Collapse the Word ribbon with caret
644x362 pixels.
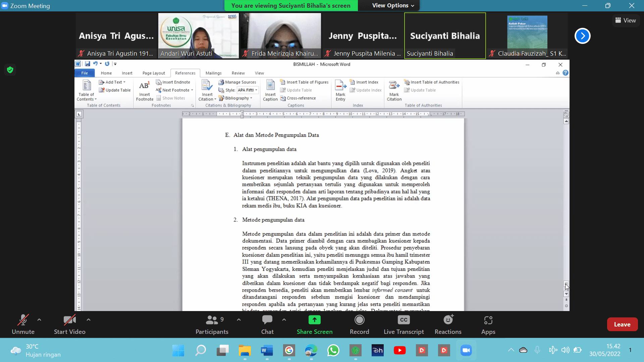click(x=558, y=73)
